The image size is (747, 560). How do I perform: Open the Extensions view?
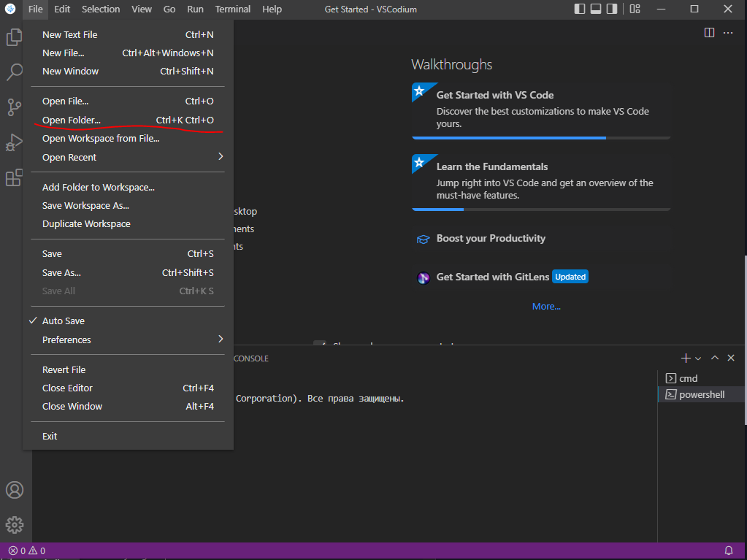(15, 177)
